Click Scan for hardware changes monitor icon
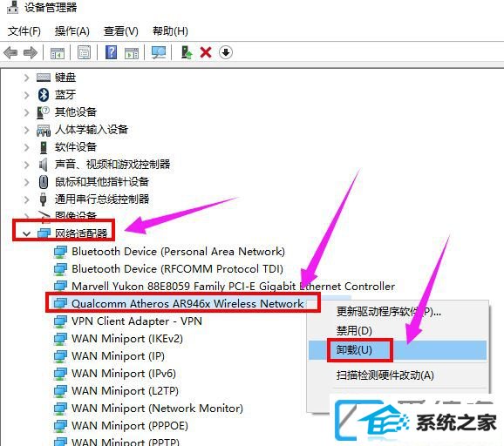The image size is (504, 446). 159,52
